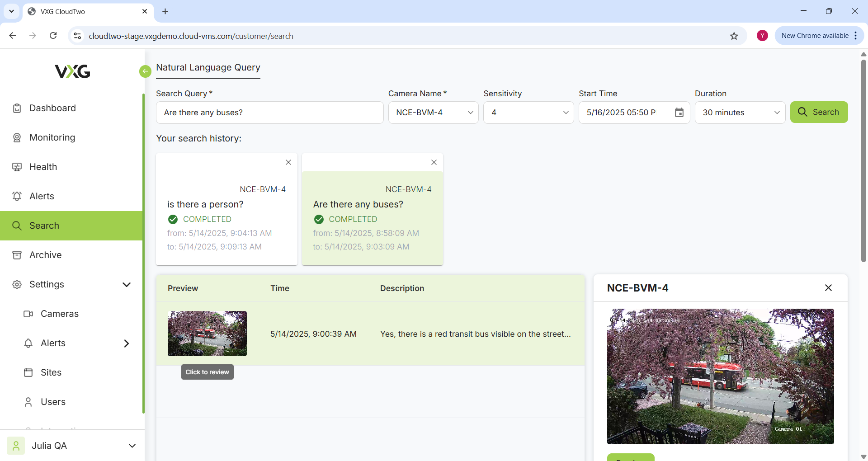Viewport: 868px width, 461px height.
Task: Click the bookmark star icon in address bar
Action: coord(734,36)
